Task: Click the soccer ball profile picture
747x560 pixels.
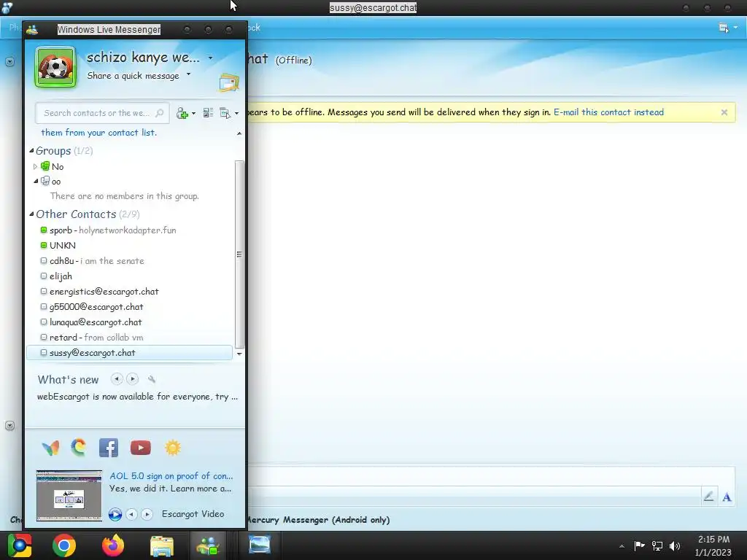Action: click(55, 67)
